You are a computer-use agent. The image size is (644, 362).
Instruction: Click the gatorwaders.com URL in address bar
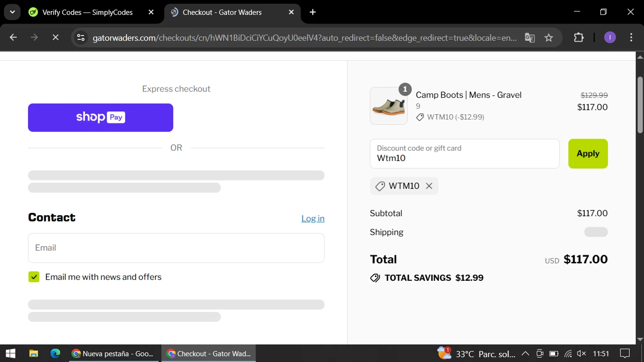304,38
